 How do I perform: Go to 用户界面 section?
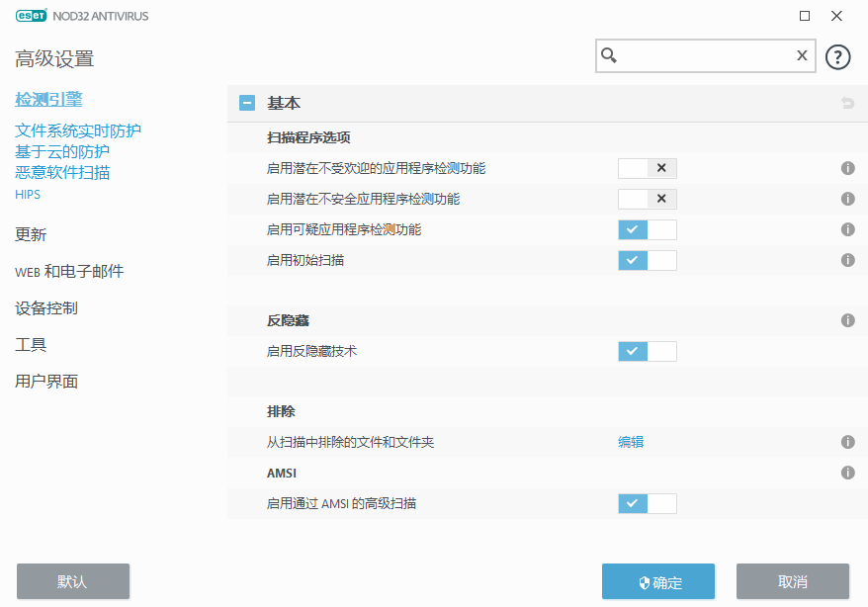tap(46, 382)
